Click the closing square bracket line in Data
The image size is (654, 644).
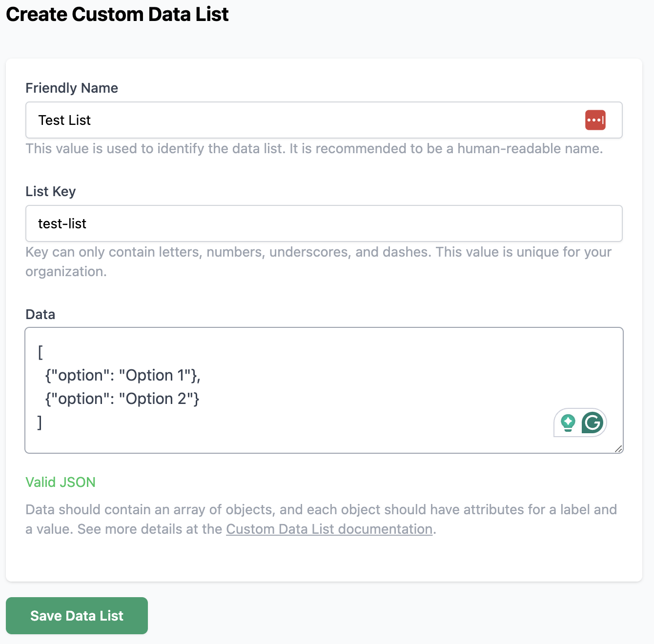click(x=40, y=422)
